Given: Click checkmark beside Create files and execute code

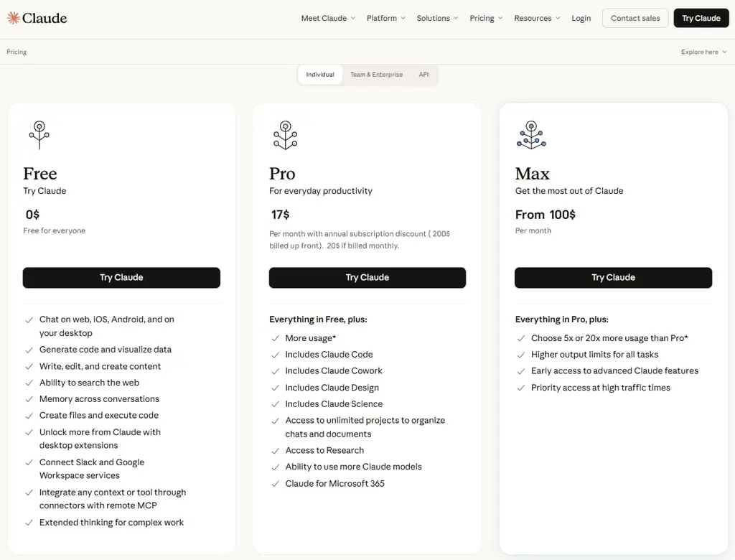Looking at the screenshot, I should click(x=29, y=416).
